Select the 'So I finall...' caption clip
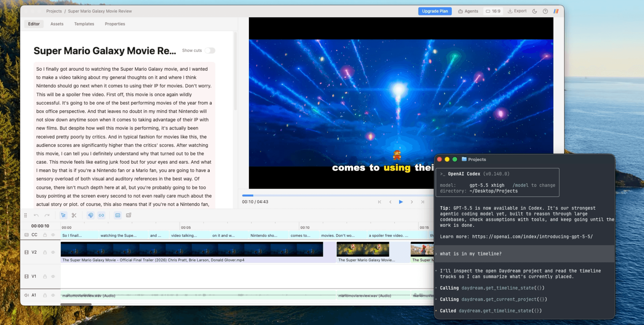The width and height of the screenshot is (644, 325). pyautogui.click(x=80, y=235)
